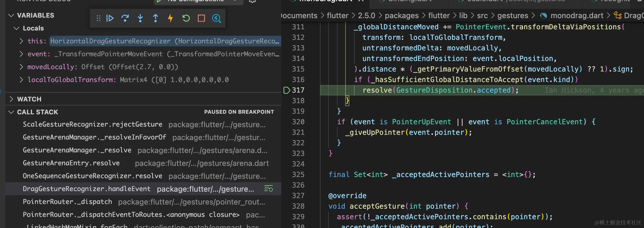Viewport: 644px width, 228px height.
Task: Select PointerRouter._dispatch stack frame
Action: tap(143, 202)
